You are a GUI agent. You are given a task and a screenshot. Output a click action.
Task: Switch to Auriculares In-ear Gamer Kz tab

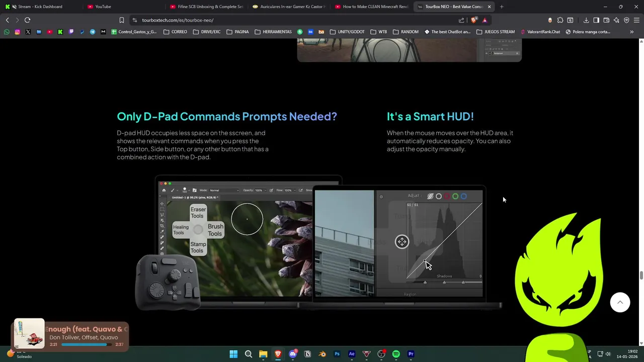[x=289, y=7]
